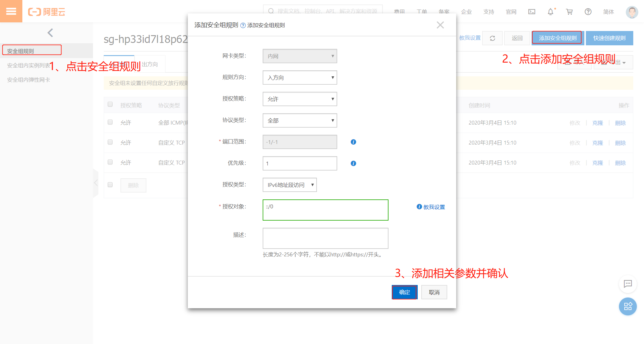Open the 协议类型 dropdown
The height and width of the screenshot is (344, 644).
(x=300, y=120)
